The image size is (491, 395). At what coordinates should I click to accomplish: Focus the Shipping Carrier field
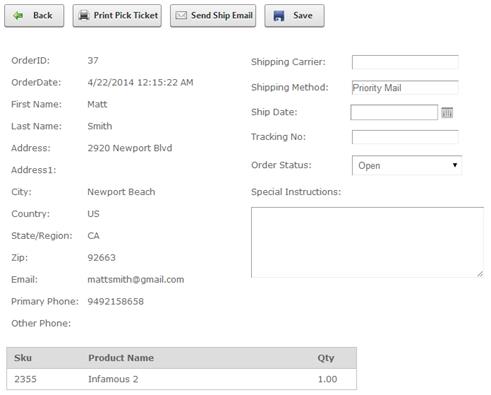(x=405, y=62)
